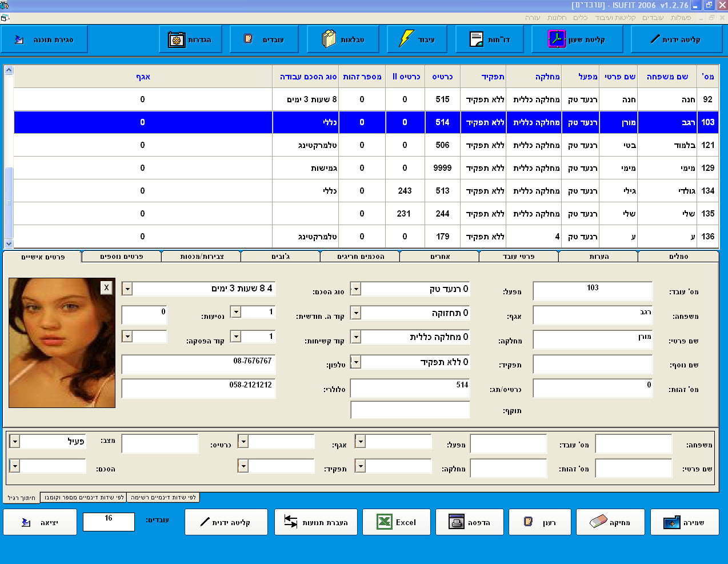Switch to the פרטים נוספים tab
The image size is (728, 564).
pyautogui.click(x=122, y=257)
